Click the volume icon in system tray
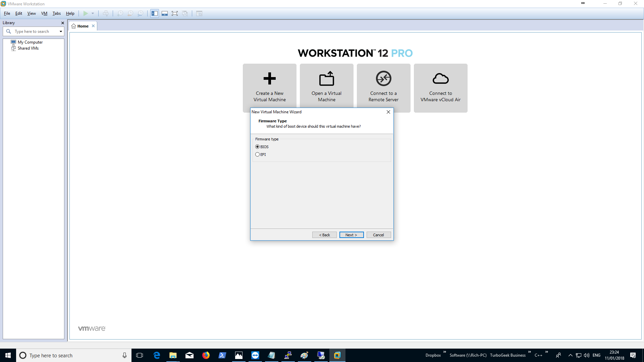644x362 pixels. [x=587, y=355]
